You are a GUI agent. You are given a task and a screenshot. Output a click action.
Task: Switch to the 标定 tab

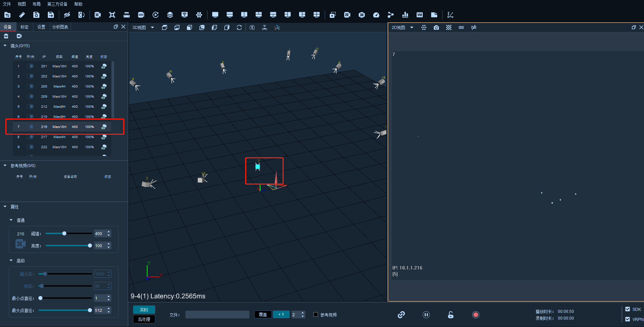[x=24, y=27]
